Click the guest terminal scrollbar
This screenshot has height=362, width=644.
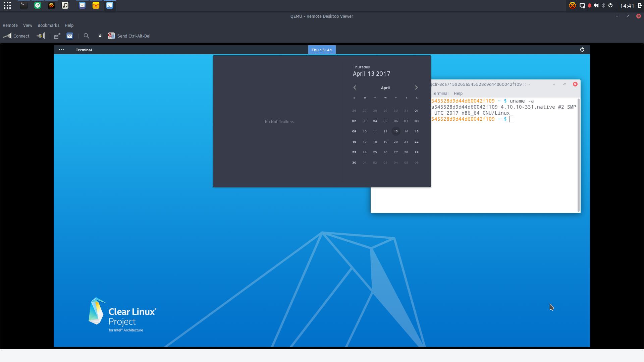[x=579, y=155]
